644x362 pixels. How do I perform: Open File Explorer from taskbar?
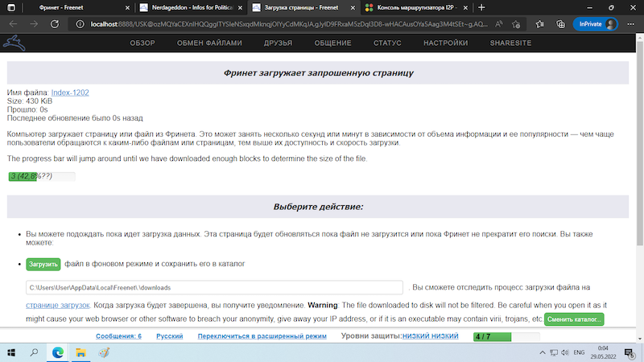(80, 352)
